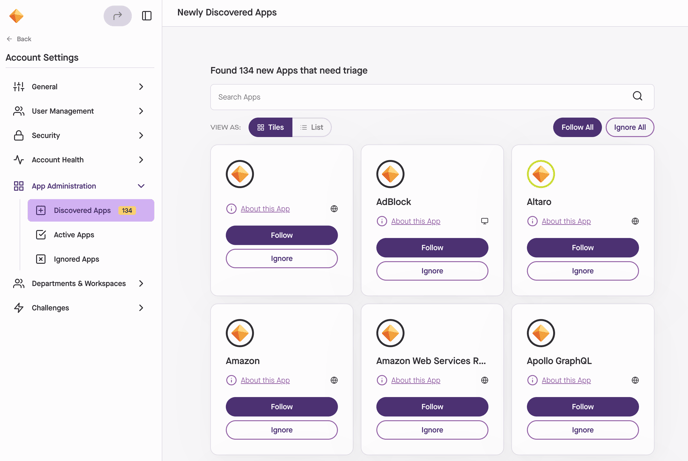The image size is (688, 461).
Task: Click the info icon on AdBlock card
Action: [x=382, y=221]
